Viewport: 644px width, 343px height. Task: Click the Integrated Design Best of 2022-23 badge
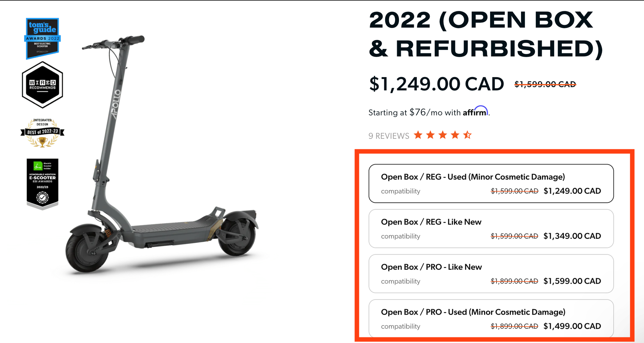point(43,133)
